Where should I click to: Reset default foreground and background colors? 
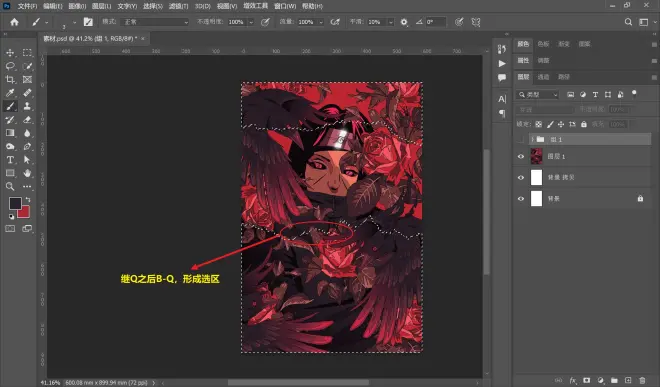click(x=11, y=217)
